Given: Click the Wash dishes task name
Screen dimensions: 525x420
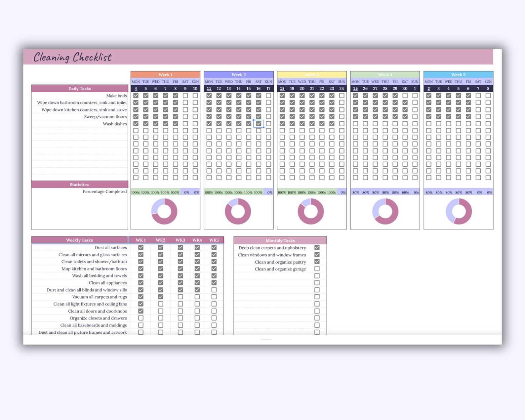Looking at the screenshot, I should coord(115,124).
